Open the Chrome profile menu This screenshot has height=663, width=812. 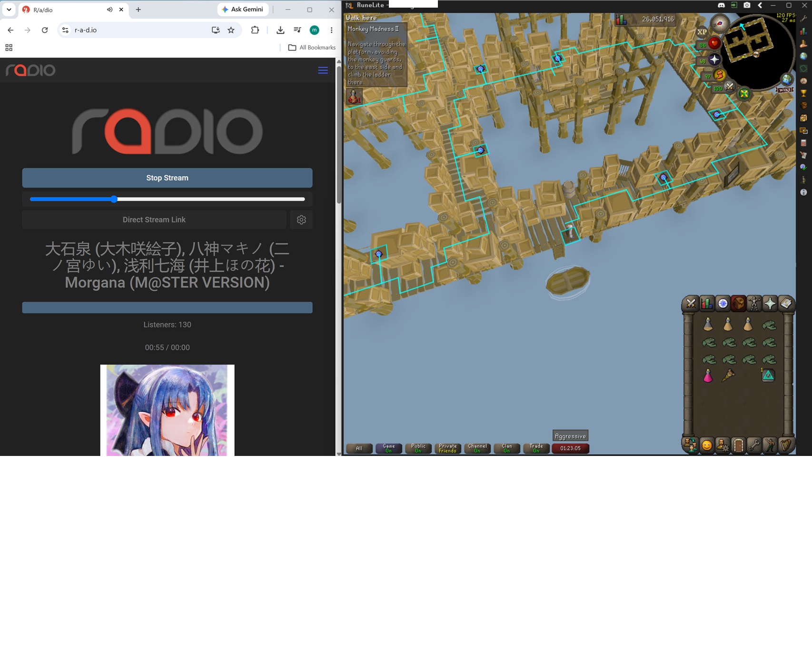pyautogui.click(x=314, y=30)
